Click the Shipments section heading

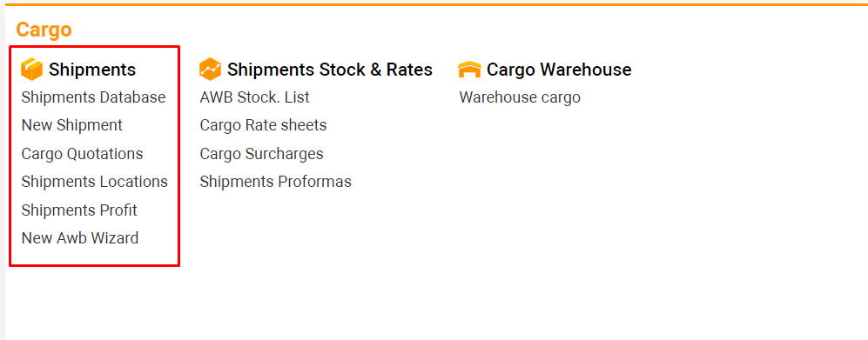pos(92,70)
